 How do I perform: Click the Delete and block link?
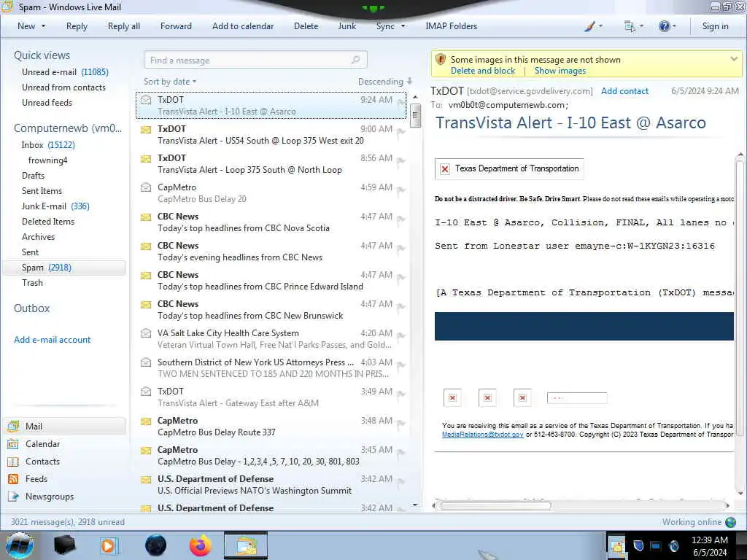pos(483,71)
